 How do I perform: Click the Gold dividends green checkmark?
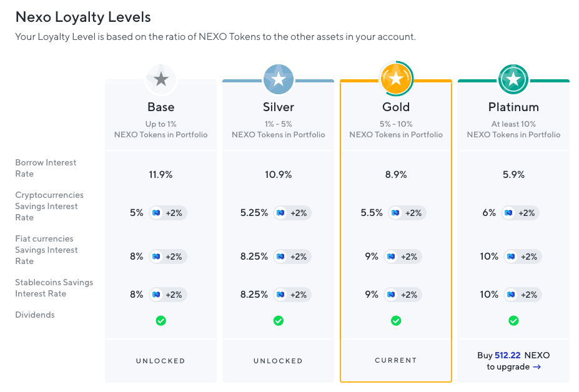(x=396, y=321)
